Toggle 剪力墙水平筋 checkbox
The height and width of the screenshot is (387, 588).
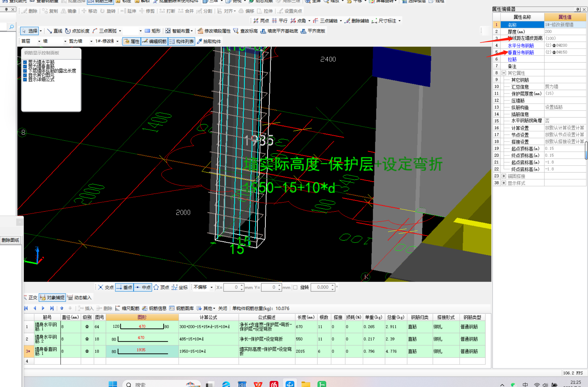(x=25, y=62)
